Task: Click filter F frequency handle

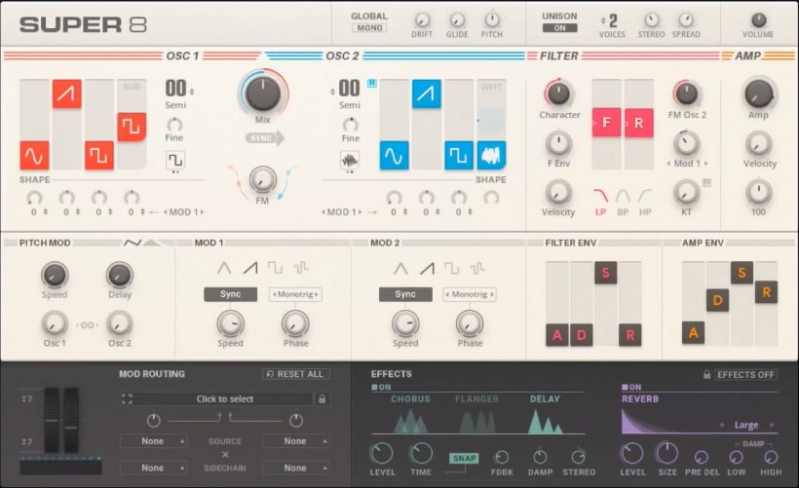Action: 606,123
